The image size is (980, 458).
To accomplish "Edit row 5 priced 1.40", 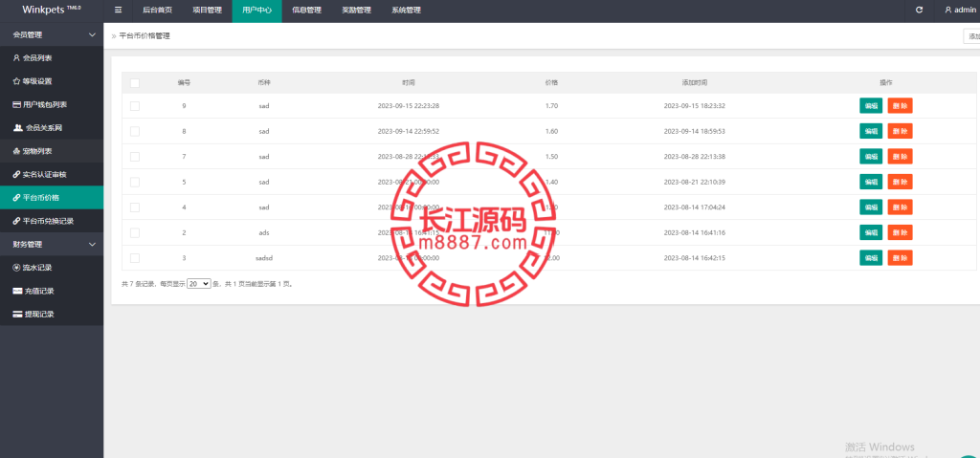I will pyautogui.click(x=871, y=182).
